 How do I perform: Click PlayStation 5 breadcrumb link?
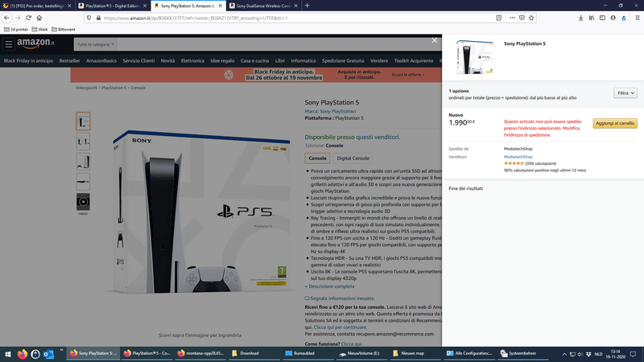114,88
